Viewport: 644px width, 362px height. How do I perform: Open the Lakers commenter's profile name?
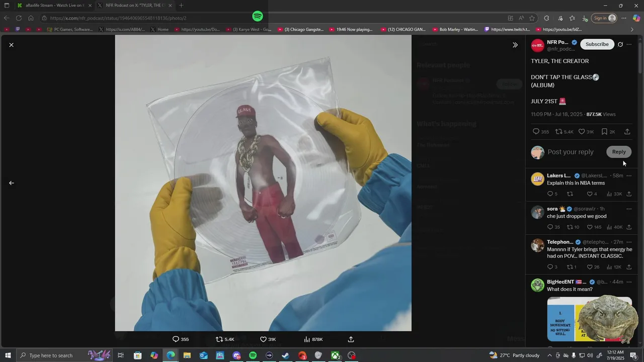tap(558, 175)
